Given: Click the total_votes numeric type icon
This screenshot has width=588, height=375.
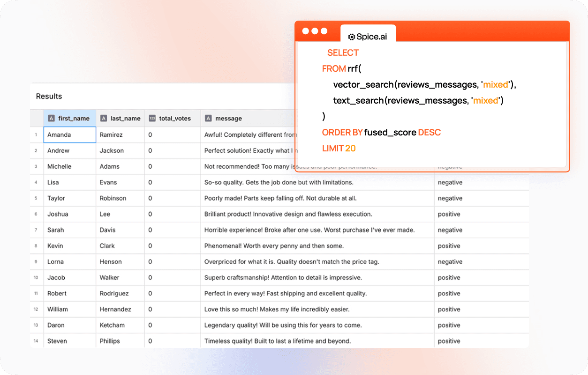Looking at the screenshot, I should click(152, 119).
